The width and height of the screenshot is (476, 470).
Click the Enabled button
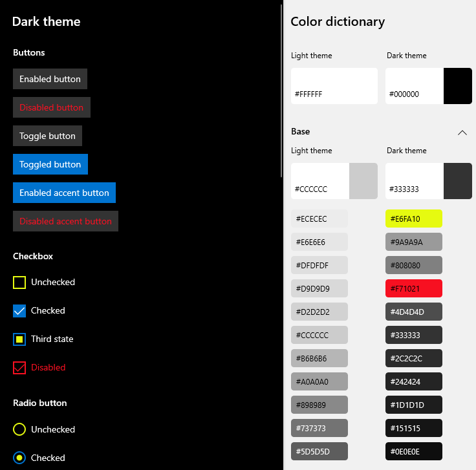tap(50, 79)
